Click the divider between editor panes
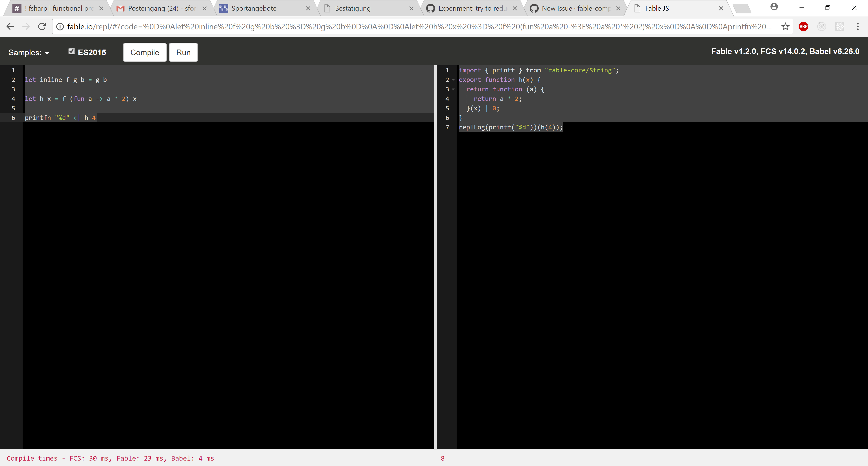The image size is (868, 466). click(435, 256)
